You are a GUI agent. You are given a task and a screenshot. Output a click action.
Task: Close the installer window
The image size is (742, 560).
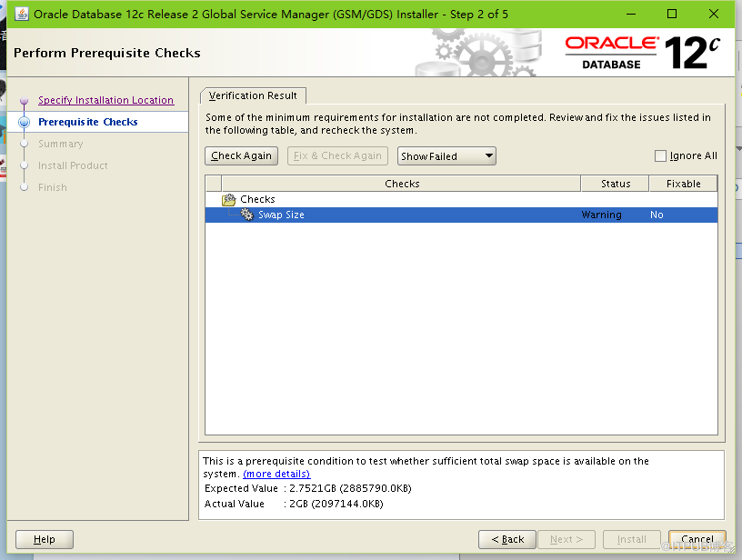tap(714, 15)
